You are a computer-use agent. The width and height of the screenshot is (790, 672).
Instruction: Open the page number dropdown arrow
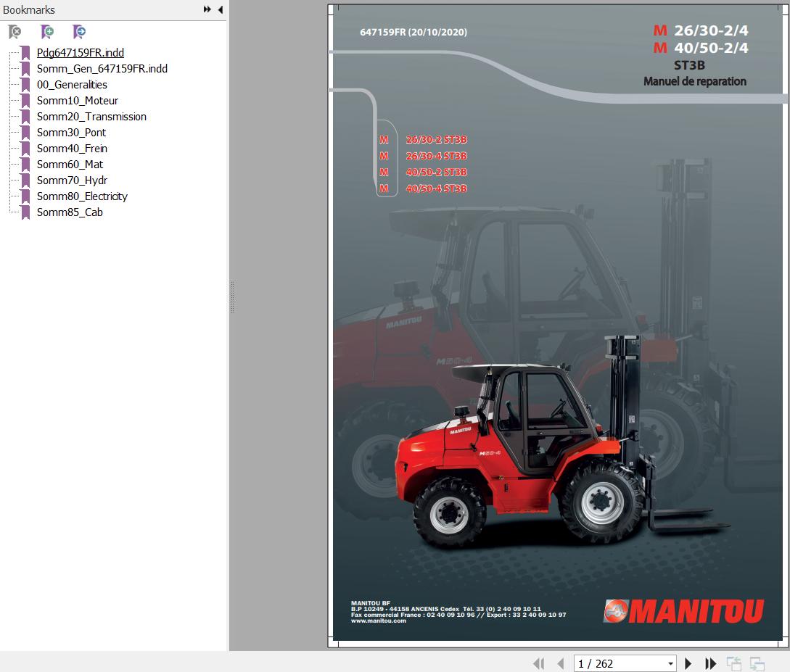[670, 664]
